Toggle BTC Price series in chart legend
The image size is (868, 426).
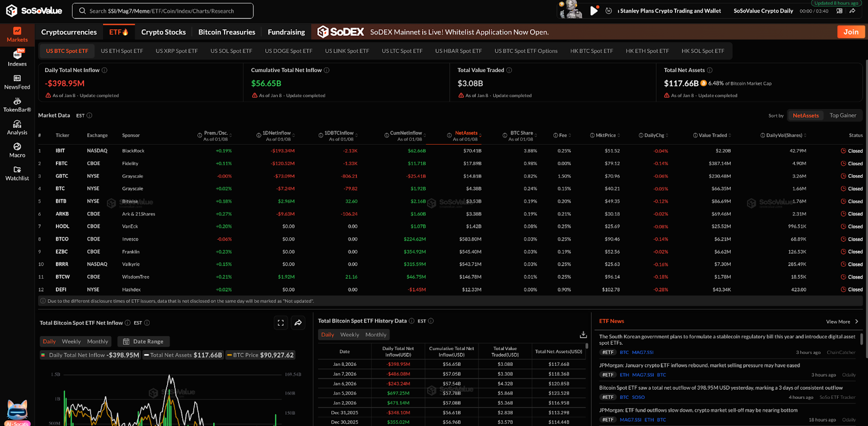260,355
